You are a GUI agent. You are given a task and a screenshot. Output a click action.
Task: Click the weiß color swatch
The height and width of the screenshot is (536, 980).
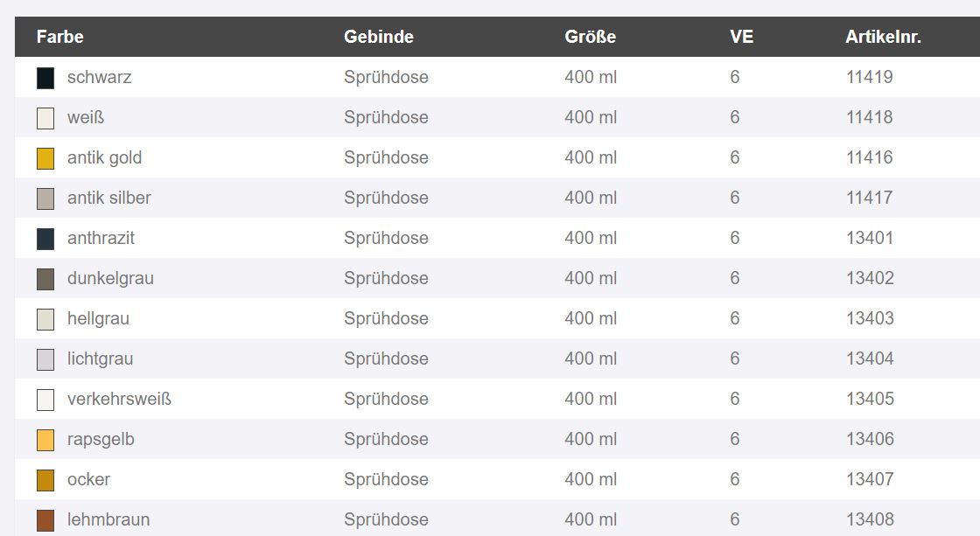click(45, 118)
